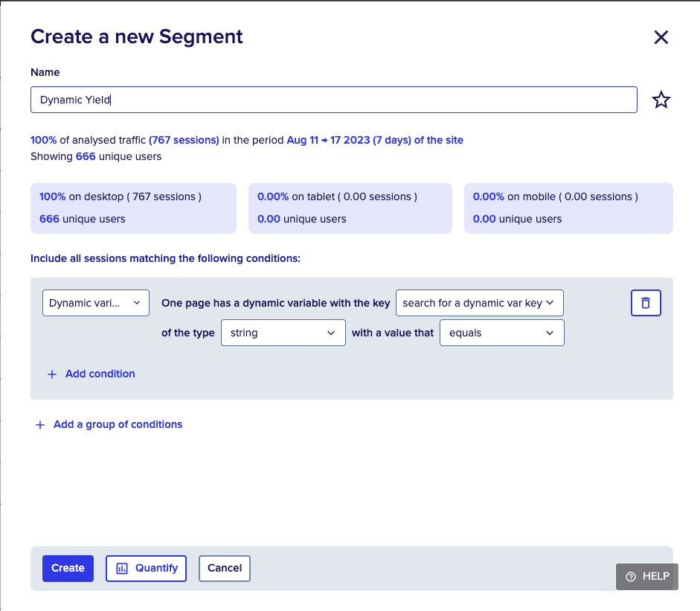Image resolution: width=700 pixels, height=611 pixels.
Task: Click the chart icon in the Quantify button
Action: [x=122, y=568]
